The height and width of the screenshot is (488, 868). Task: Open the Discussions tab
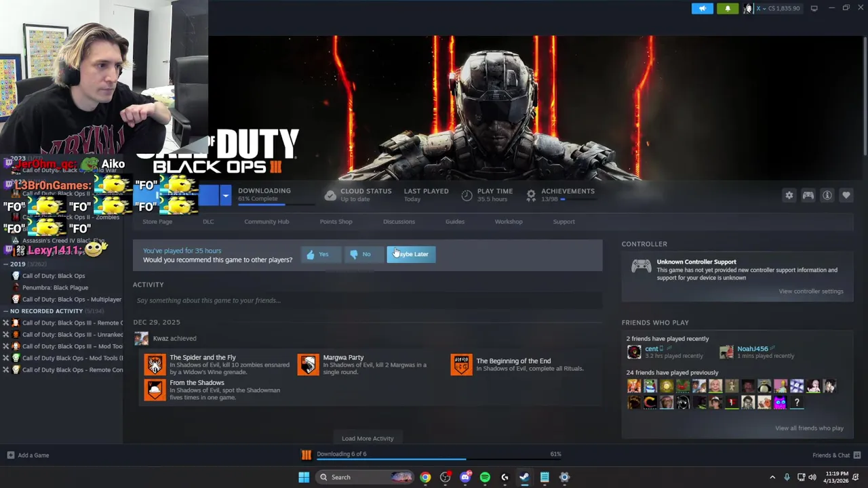pyautogui.click(x=399, y=222)
